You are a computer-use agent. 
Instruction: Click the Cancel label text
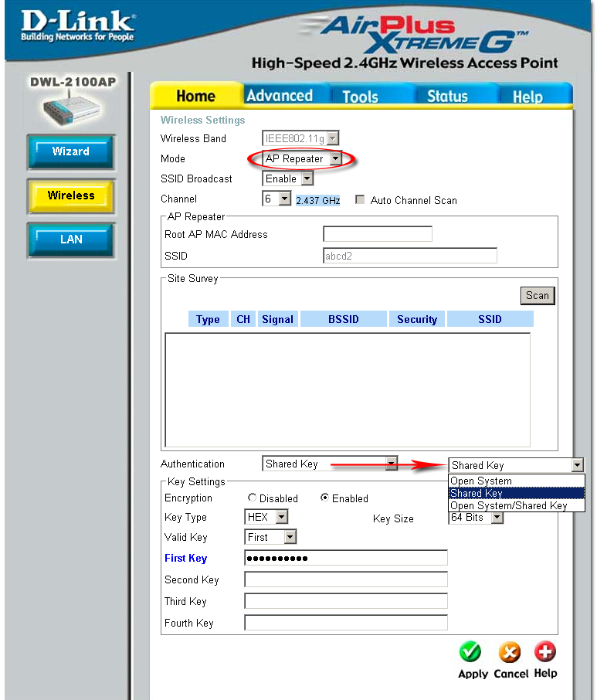click(511, 673)
